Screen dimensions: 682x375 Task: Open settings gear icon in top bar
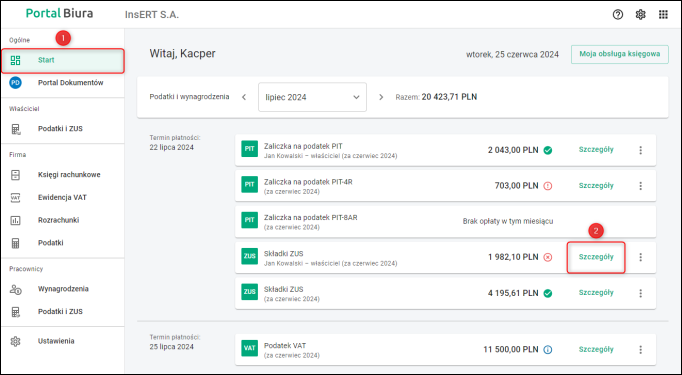click(640, 14)
